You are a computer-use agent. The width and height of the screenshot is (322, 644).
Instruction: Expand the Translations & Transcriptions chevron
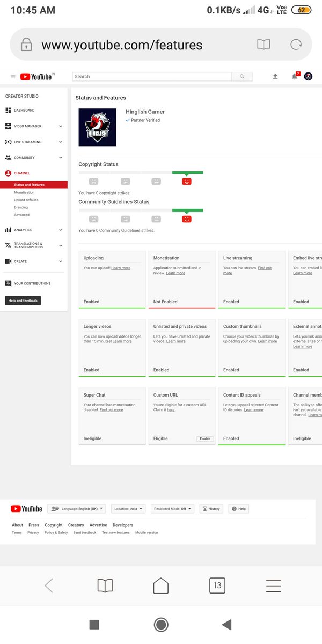[61, 245]
